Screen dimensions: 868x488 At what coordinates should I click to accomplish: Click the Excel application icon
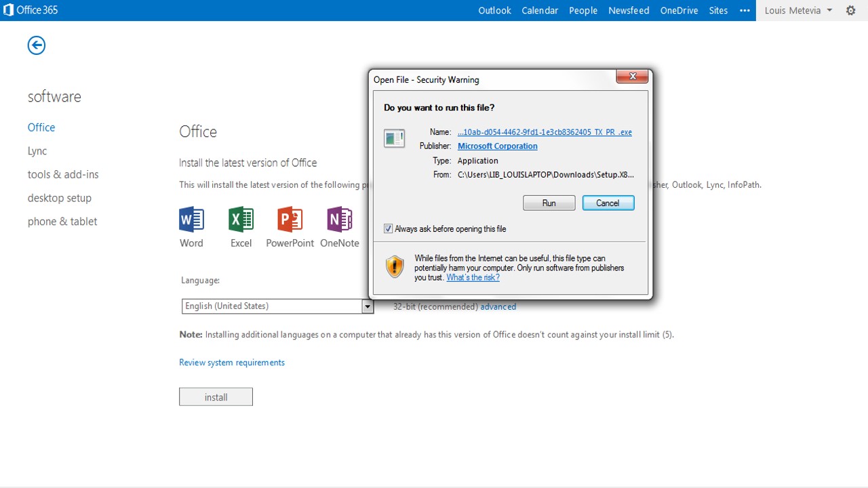[x=241, y=220]
